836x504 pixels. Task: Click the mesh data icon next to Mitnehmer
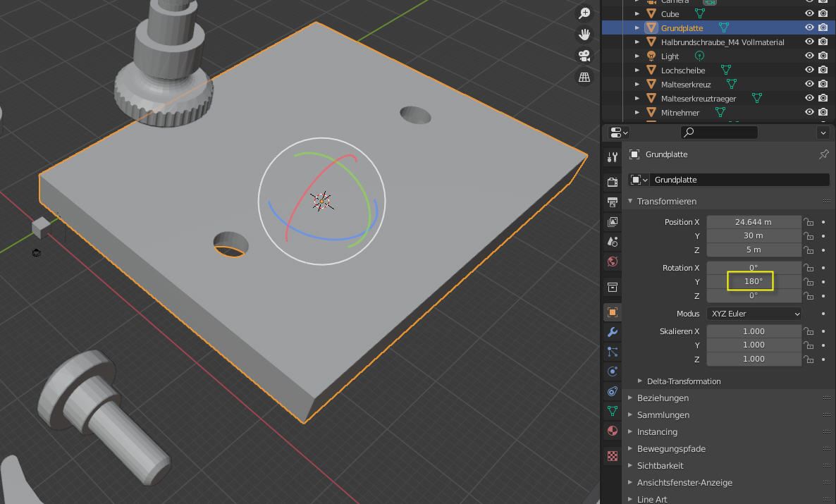(x=720, y=113)
